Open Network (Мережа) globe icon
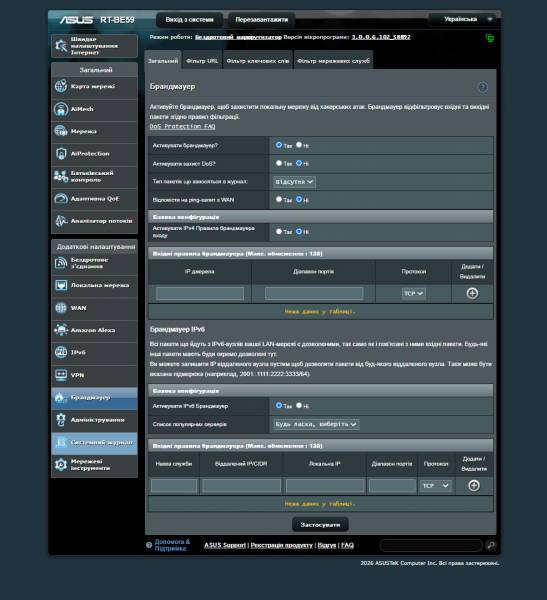547x600 pixels. pos(61,131)
